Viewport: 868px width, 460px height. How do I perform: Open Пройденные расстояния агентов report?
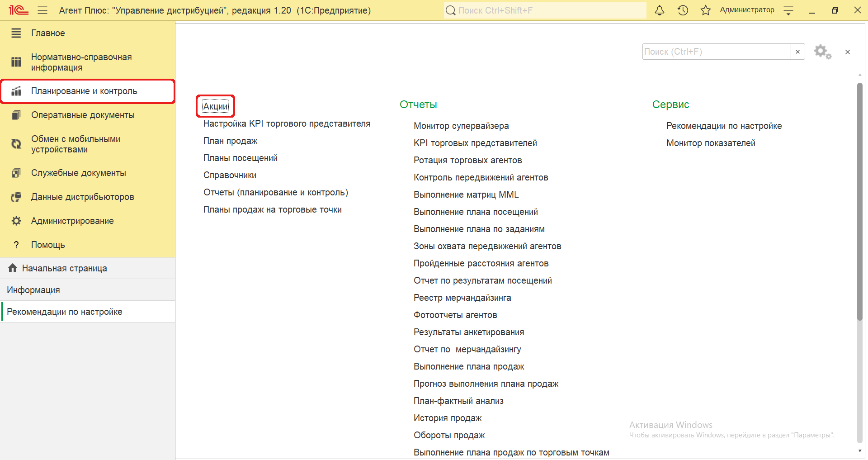(481, 263)
